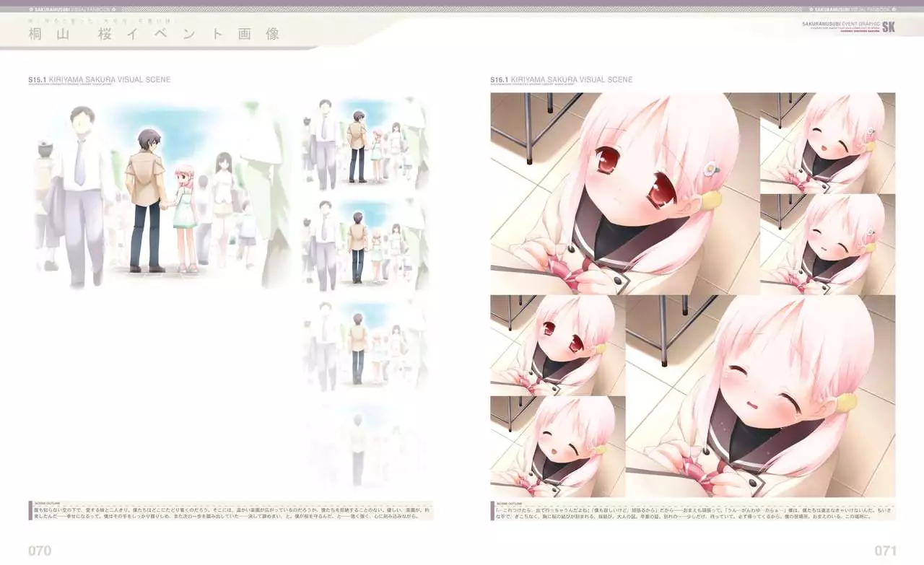Open the small S16.1 laughing image below small red-eyed one

(558, 446)
